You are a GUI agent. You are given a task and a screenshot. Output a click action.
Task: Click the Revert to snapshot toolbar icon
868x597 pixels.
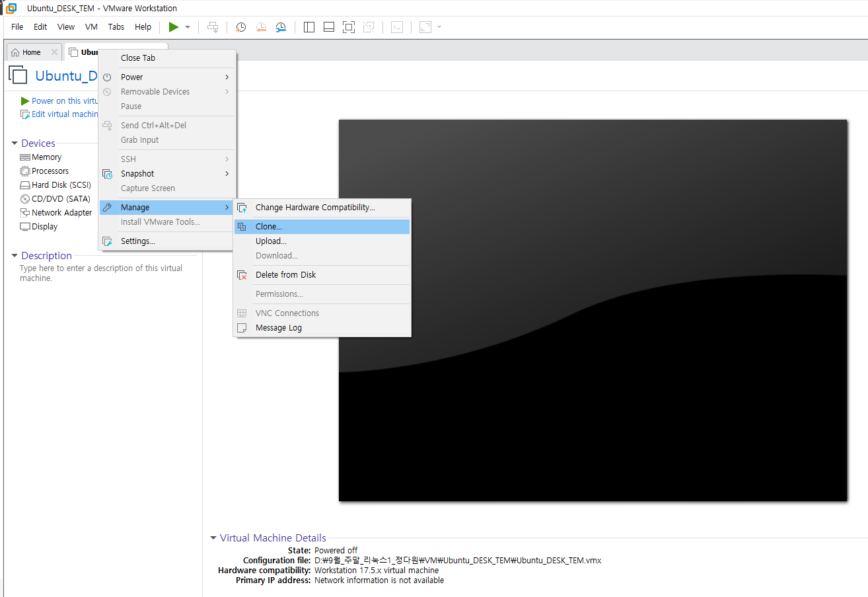[x=261, y=27]
